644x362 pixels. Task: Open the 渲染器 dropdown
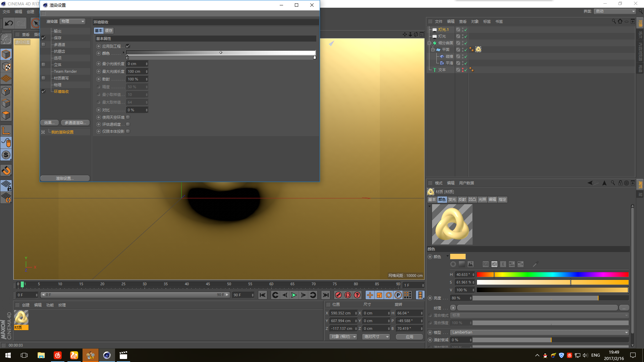click(73, 21)
